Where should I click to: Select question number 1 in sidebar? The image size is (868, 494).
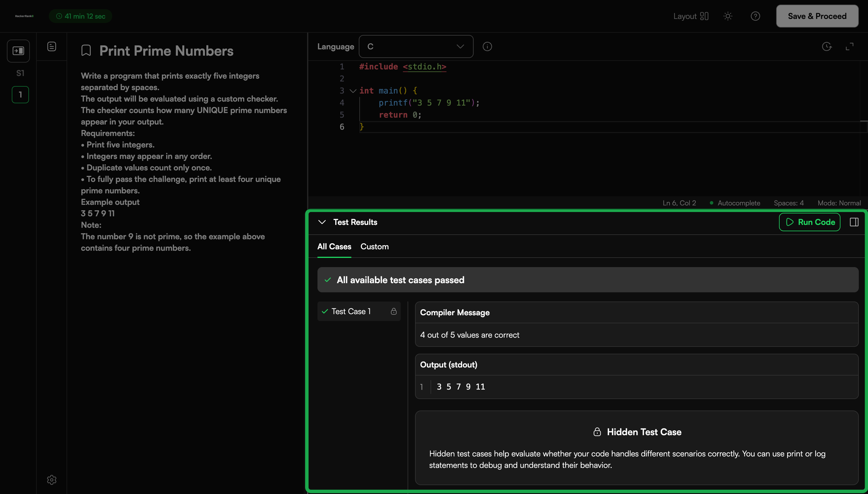[x=20, y=95]
